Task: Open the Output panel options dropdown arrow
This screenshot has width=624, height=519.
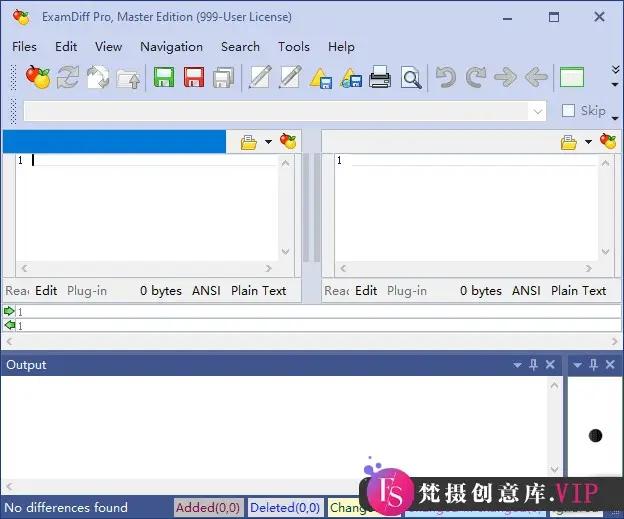Action: click(517, 365)
